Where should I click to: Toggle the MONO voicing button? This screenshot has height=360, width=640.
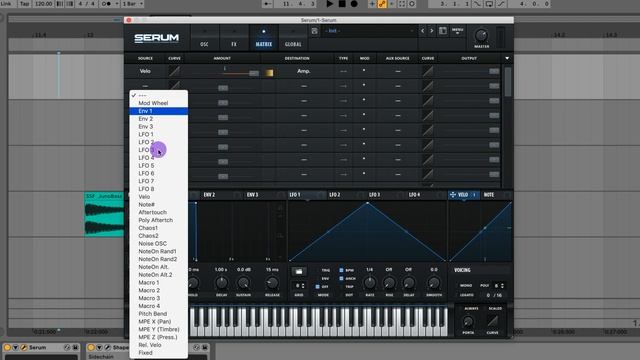coord(466,286)
